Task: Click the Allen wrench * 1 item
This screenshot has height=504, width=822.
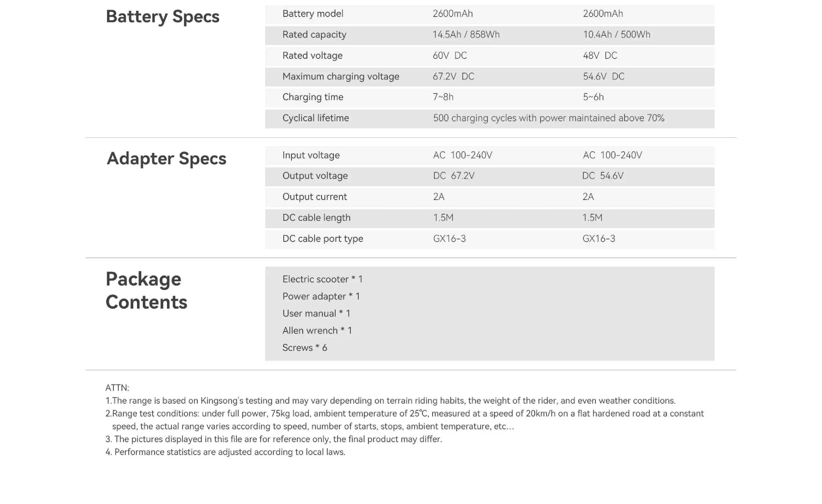Action: point(317,331)
